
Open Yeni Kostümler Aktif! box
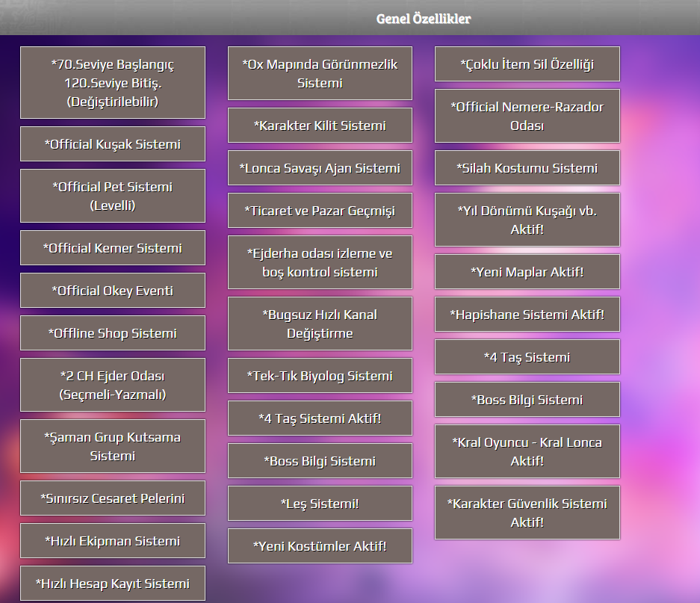tap(320, 545)
